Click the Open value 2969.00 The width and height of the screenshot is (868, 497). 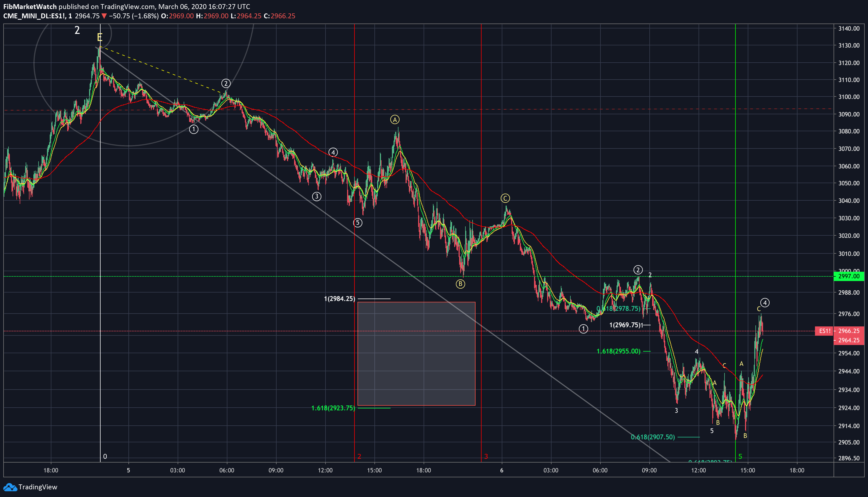(x=181, y=16)
